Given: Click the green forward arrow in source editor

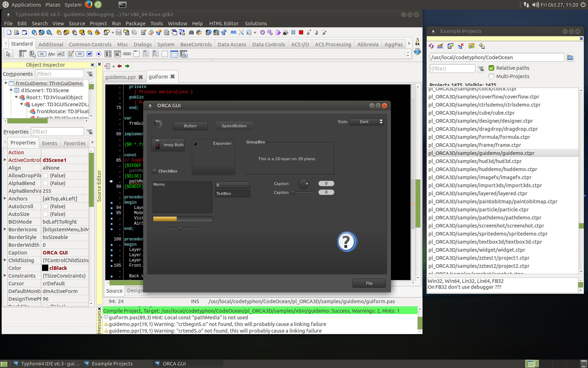Looking at the screenshot, I should point(127,66).
